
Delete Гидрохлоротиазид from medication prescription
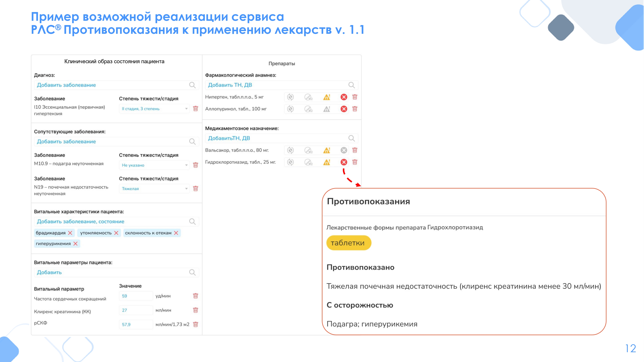click(x=355, y=162)
